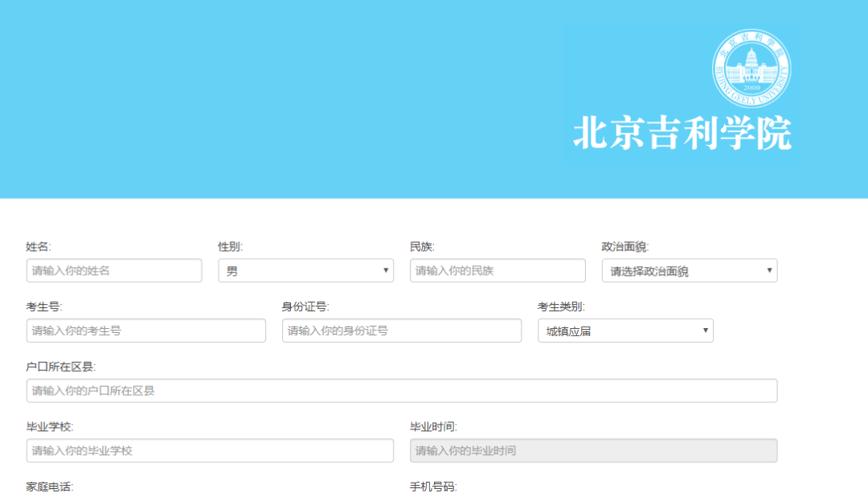Click the 毕业学校 input field
The image size is (868, 497).
(x=210, y=450)
